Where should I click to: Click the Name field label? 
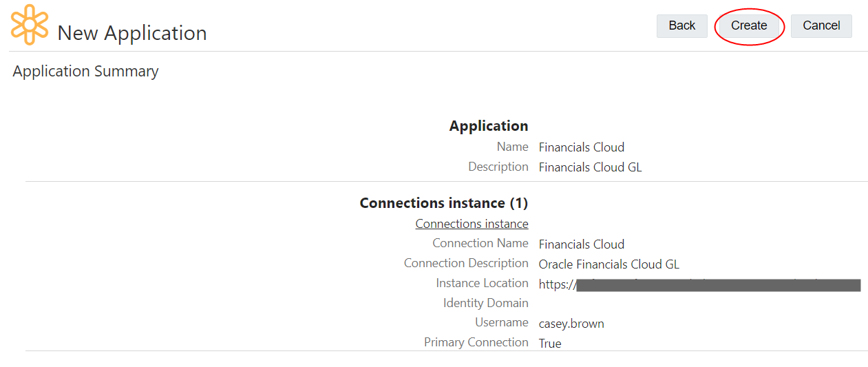click(513, 147)
